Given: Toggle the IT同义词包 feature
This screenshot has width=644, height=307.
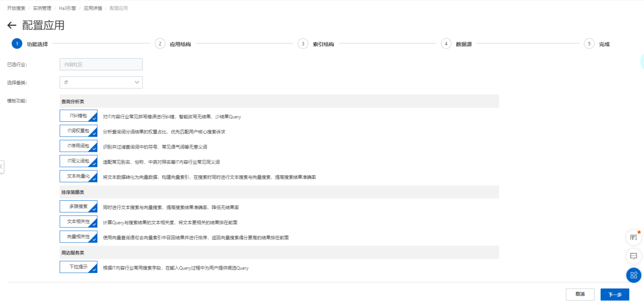Looking at the screenshot, I should tap(79, 162).
